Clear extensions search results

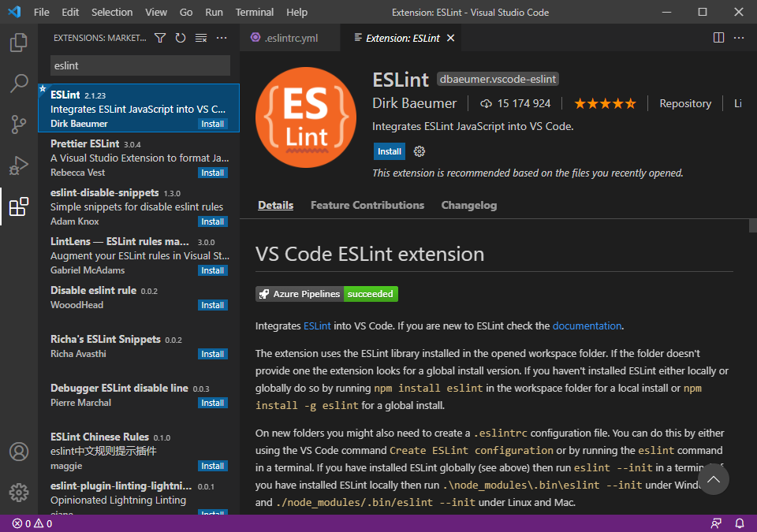(x=201, y=38)
